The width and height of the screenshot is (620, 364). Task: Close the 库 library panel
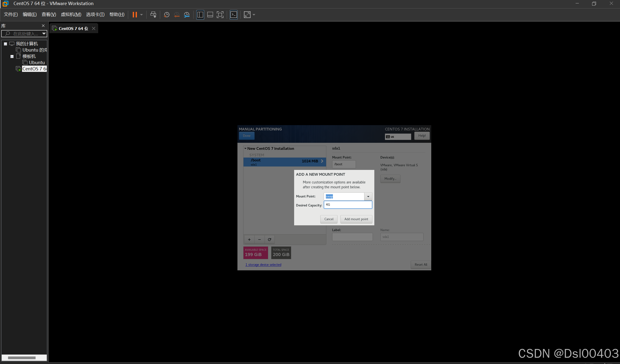click(x=43, y=26)
